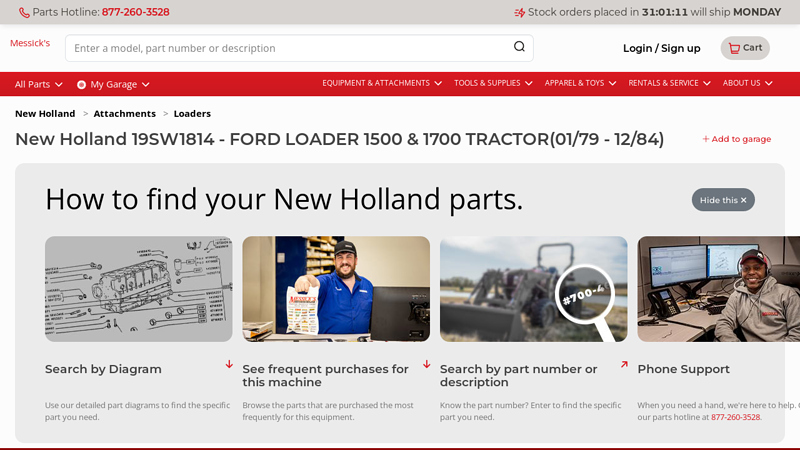Click the shopping cart icon
800x450 pixels.
(x=734, y=48)
